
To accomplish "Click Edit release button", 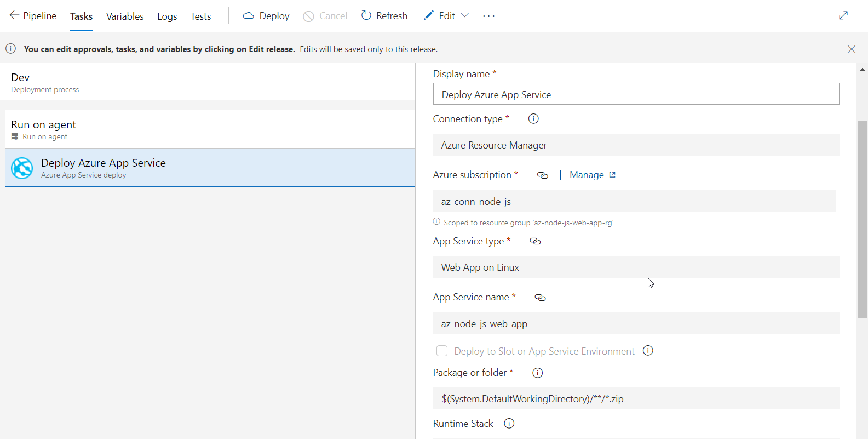I will pos(440,16).
